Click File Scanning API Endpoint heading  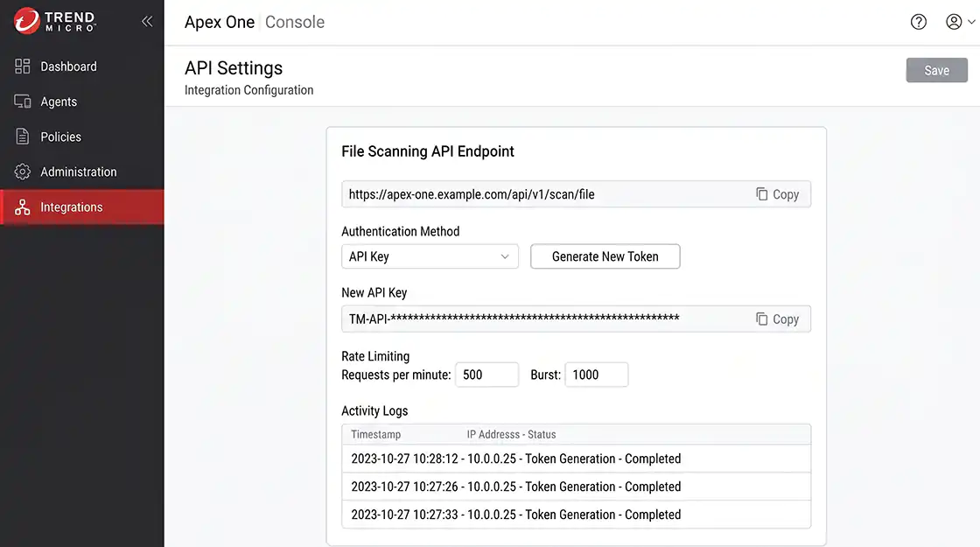click(428, 151)
